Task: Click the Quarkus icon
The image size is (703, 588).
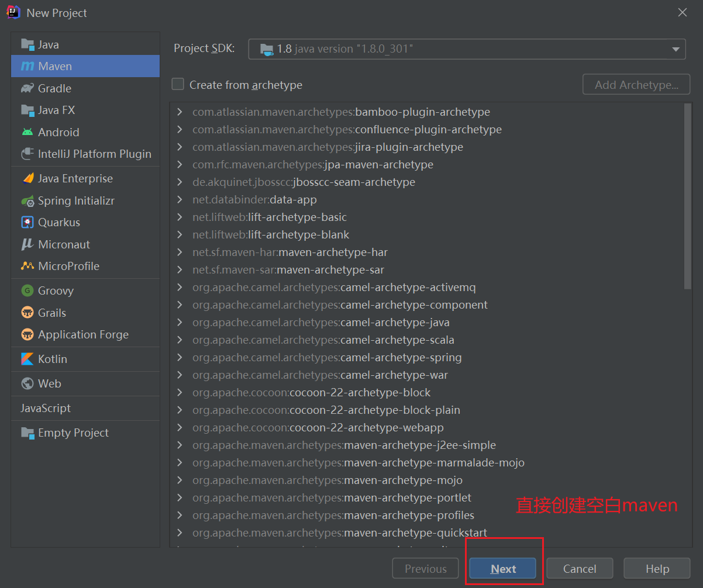Action: pyautogui.click(x=27, y=222)
